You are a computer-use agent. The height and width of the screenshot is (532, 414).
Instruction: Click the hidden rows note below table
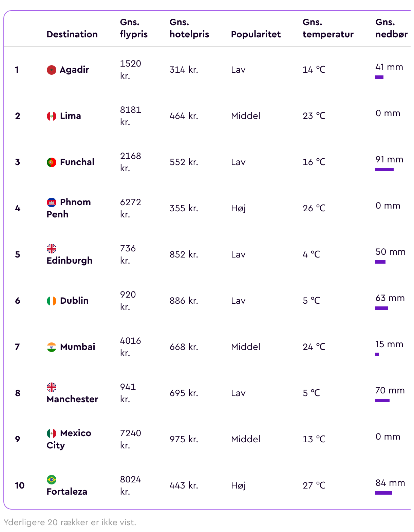click(x=70, y=522)
